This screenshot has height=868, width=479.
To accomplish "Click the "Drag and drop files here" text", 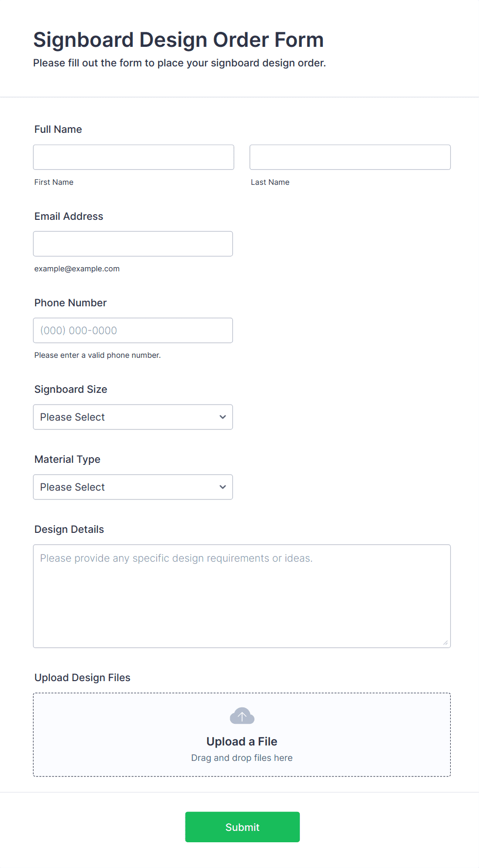I will click(242, 758).
